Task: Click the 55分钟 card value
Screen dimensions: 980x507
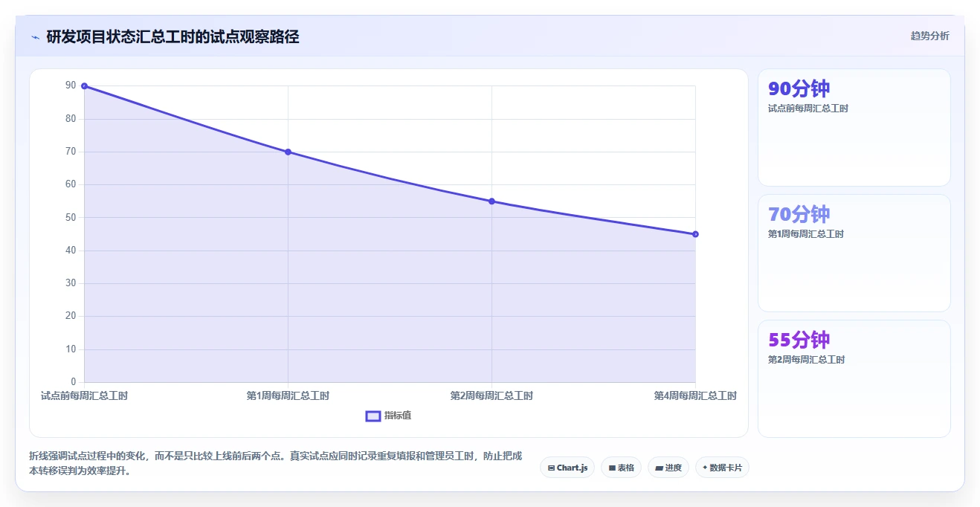Action: [799, 340]
